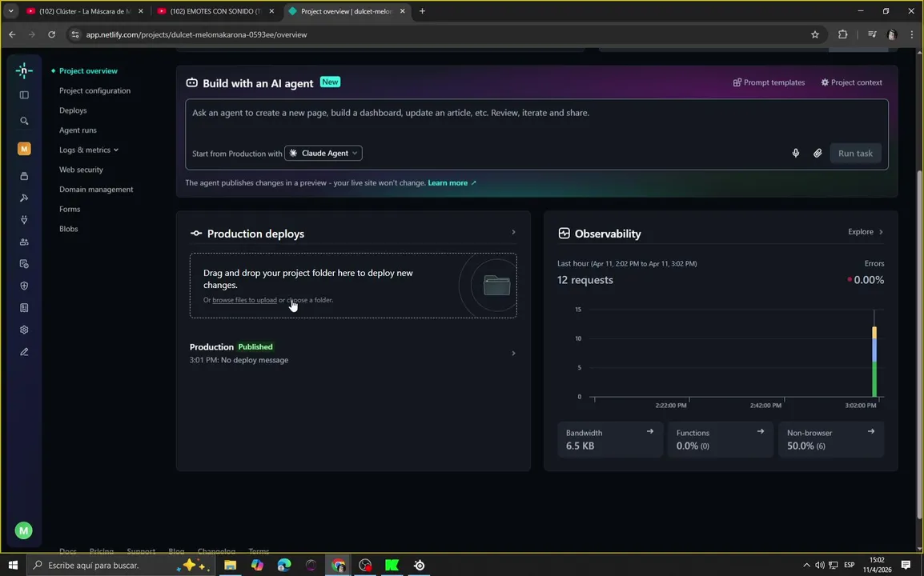Click the Explore observability link

tap(865, 232)
